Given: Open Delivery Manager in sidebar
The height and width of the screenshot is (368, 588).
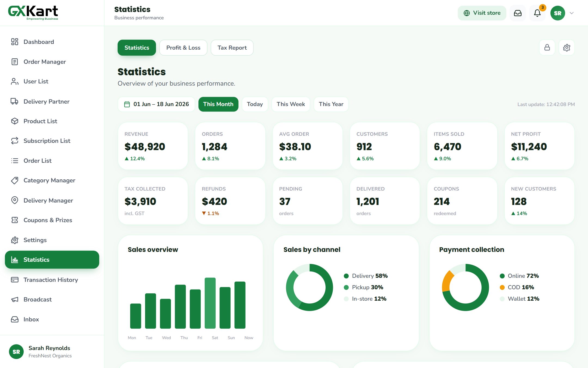Looking at the screenshot, I should pyautogui.click(x=52, y=200).
